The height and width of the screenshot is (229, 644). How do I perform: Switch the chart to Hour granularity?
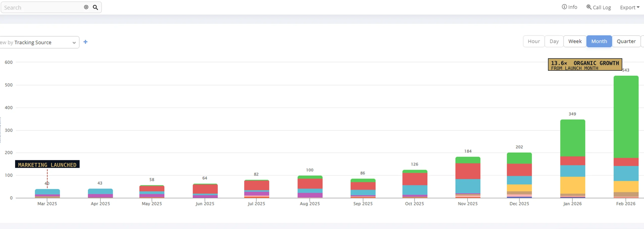pos(534,41)
